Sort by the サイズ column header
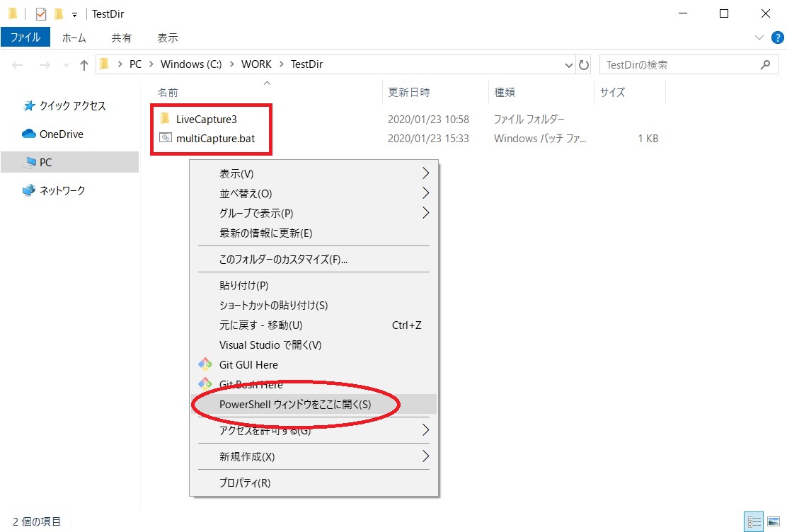This screenshot has height=532, width=787. (x=612, y=93)
